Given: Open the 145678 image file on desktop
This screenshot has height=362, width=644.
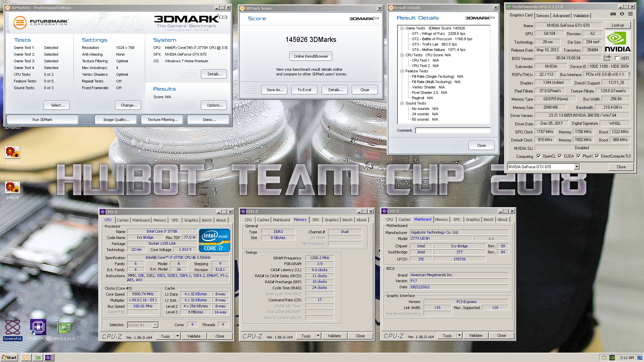Looking at the screenshot, I should (x=12, y=191).
